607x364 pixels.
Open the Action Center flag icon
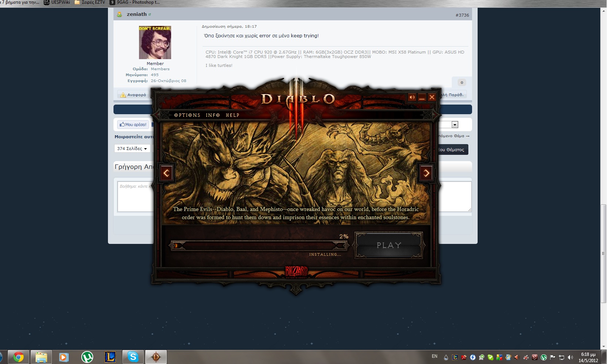coord(553,357)
